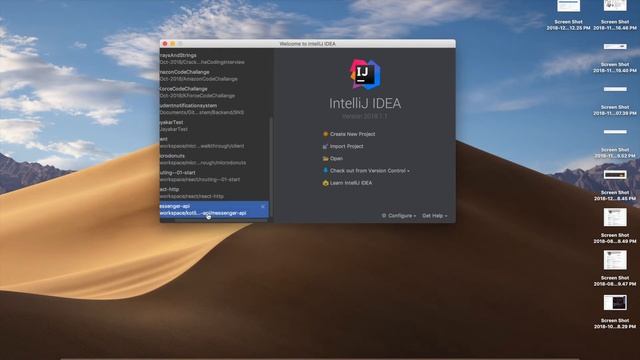Open the client recent project

[214, 142]
